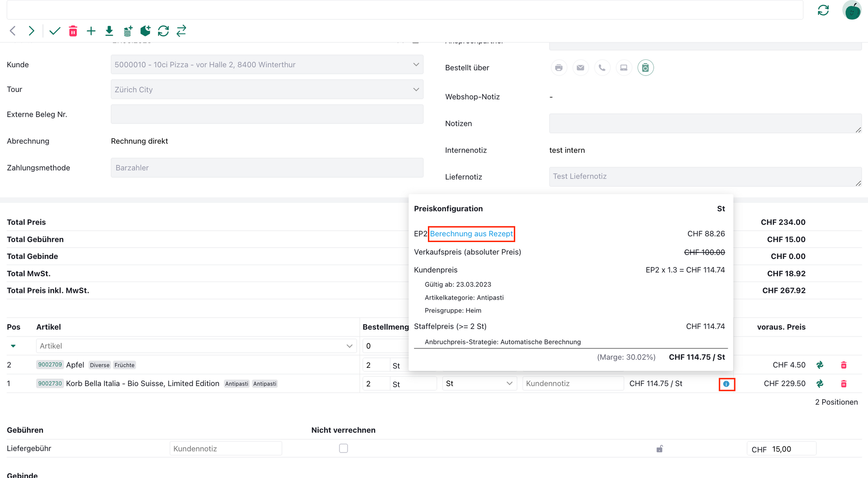Open the Tour dropdown showing Zürich City
This screenshot has width=868, height=478.
pos(267,90)
